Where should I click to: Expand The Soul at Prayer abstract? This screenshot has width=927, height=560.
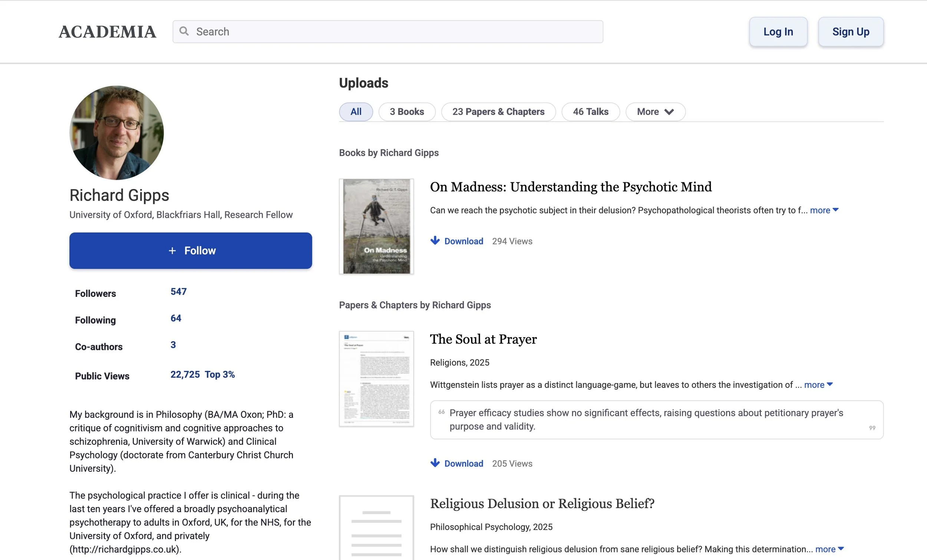click(818, 385)
